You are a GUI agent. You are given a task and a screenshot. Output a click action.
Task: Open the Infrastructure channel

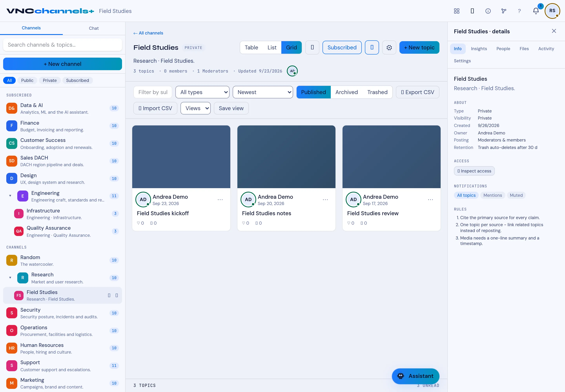[x=63, y=214]
